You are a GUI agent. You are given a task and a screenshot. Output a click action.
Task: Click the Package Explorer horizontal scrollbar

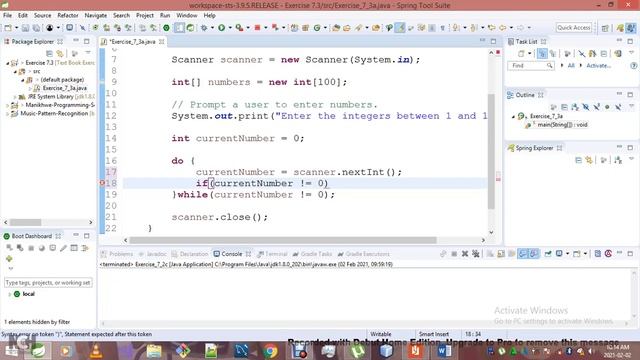pos(26,222)
